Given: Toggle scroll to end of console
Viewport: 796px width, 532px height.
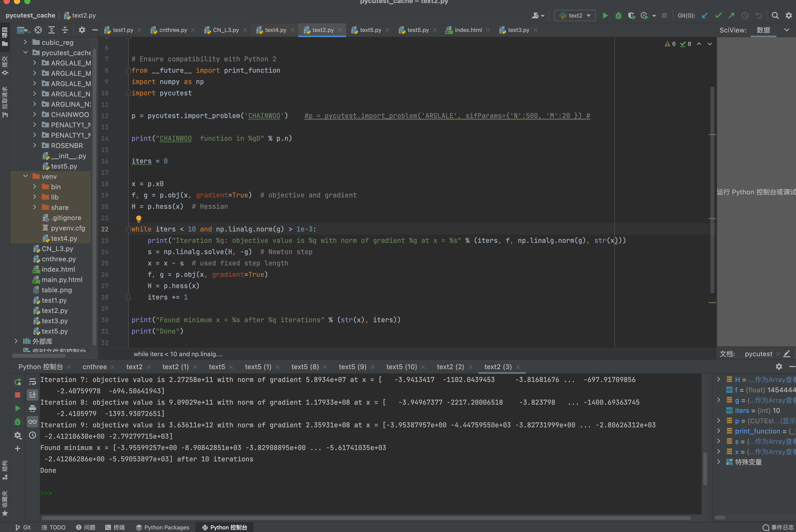Looking at the screenshot, I should (33, 395).
